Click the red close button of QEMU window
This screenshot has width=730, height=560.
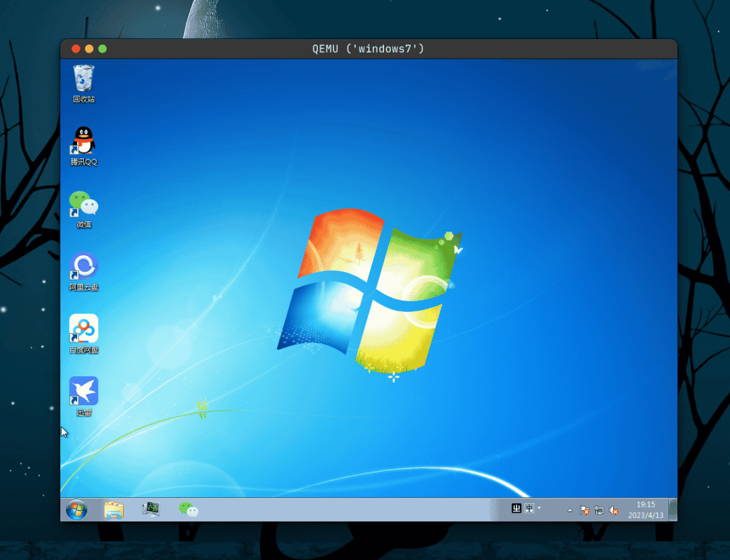coord(76,49)
